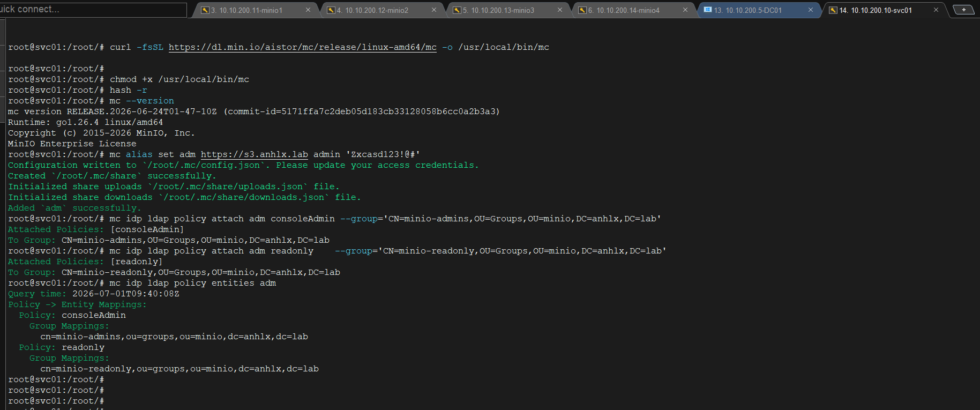Click the 'Initialized share uploads' line
Image resolution: width=980 pixels, height=410 pixels.
174,187
